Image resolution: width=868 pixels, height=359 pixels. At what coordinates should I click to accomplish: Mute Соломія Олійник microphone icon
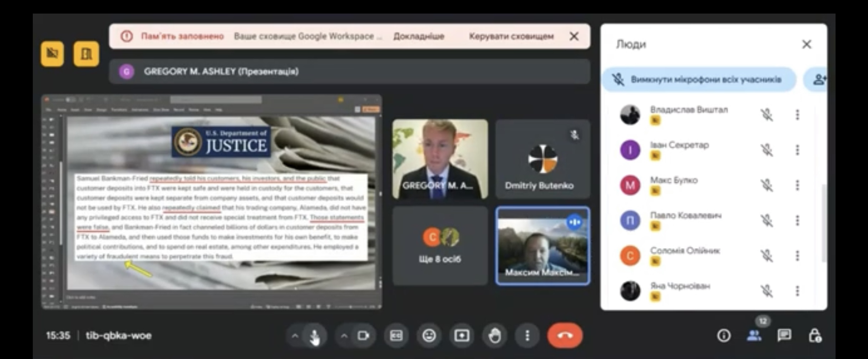pyautogui.click(x=767, y=256)
